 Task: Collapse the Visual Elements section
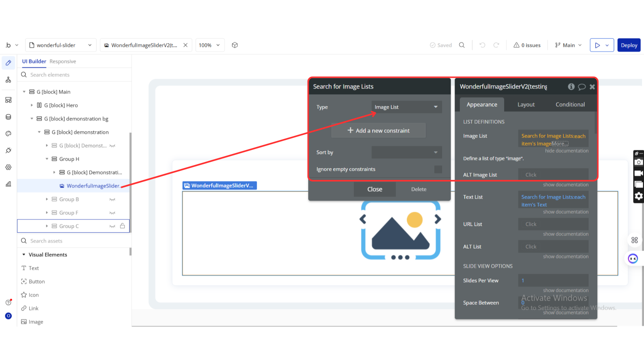pos(24,255)
